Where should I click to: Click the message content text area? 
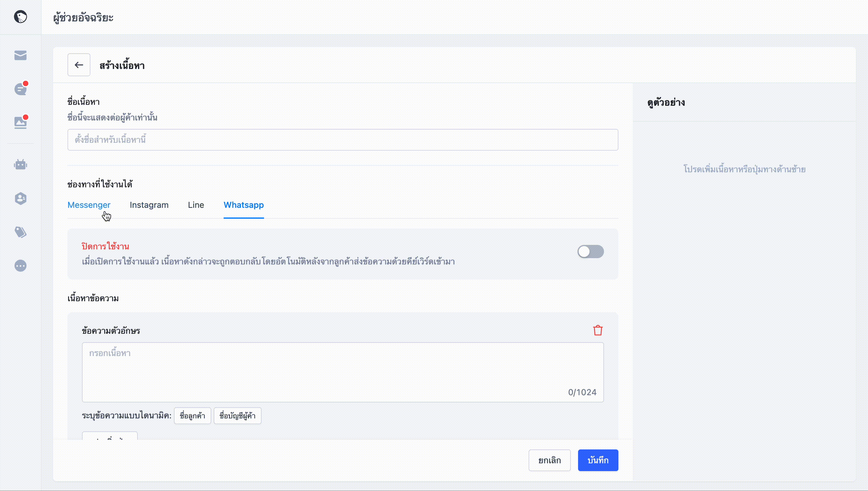coord(342,372)
